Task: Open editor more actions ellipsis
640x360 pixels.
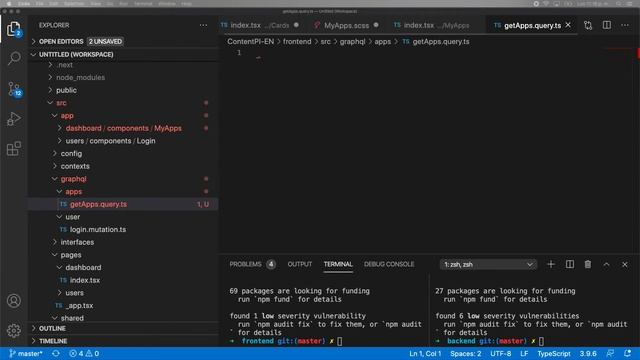Action: click(x=625, y=25)
